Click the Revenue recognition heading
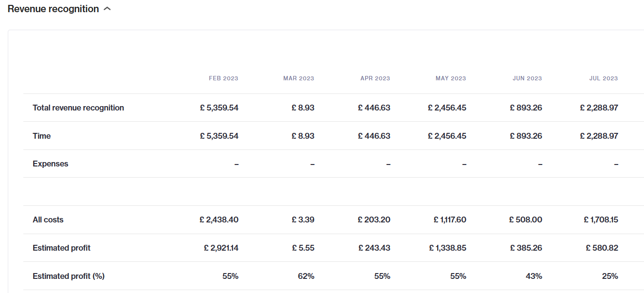 click(53, 9)
